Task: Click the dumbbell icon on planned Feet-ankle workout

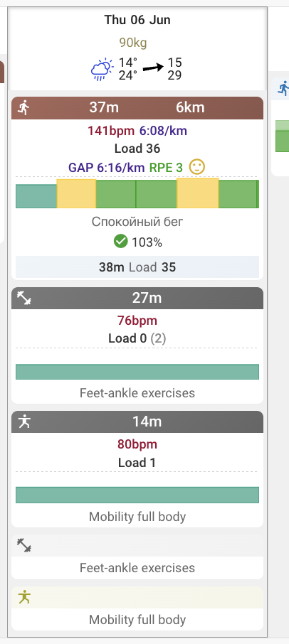Action: [x=24, y=545]
